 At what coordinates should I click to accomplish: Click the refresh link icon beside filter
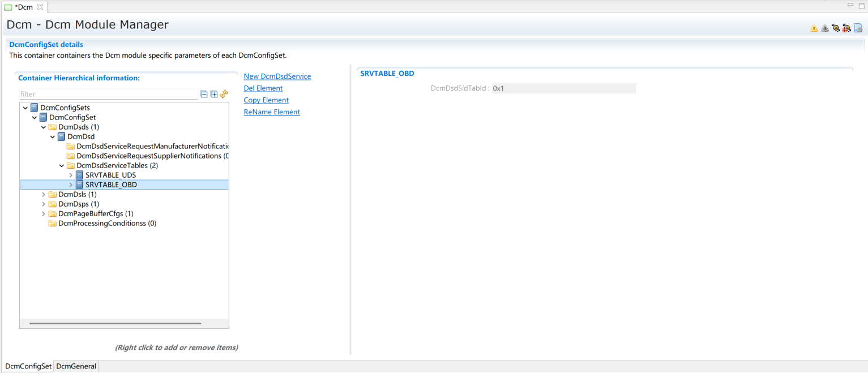[224, 94]
